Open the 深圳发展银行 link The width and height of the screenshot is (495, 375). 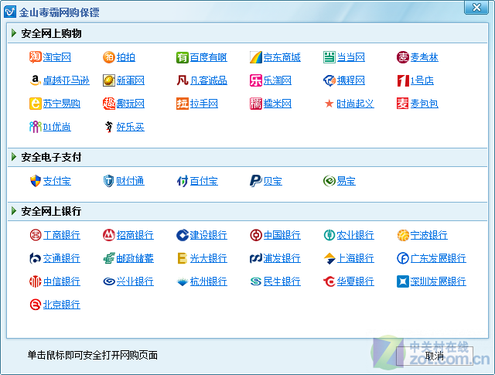click(438, 282)
